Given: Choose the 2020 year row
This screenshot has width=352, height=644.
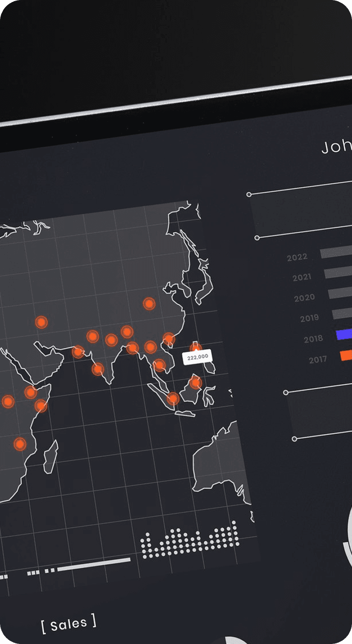Looking at the screenshot, I should click(x=305, y=298).
